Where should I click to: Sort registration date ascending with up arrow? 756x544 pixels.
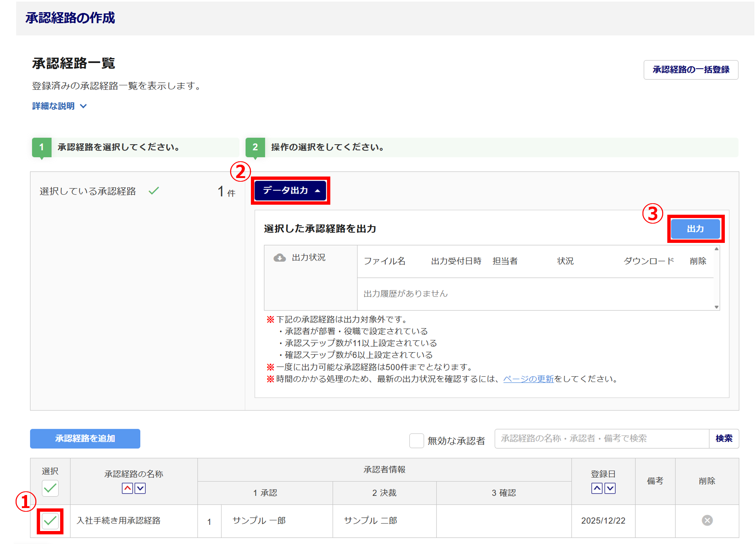click(596, 488)
